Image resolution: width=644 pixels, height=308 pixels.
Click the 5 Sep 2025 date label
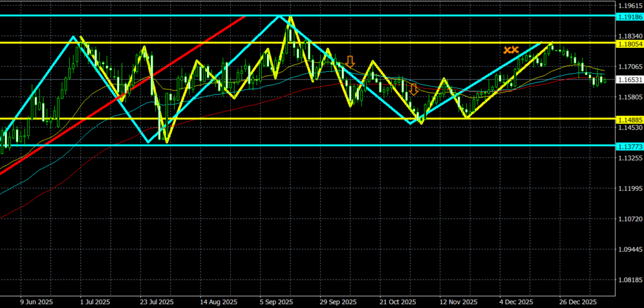(x=275, y=302)
